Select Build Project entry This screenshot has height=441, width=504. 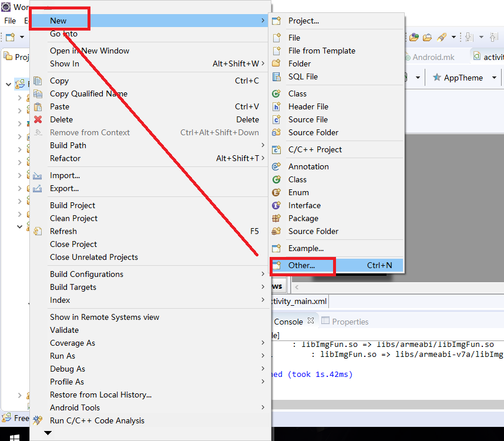(150, 205)
